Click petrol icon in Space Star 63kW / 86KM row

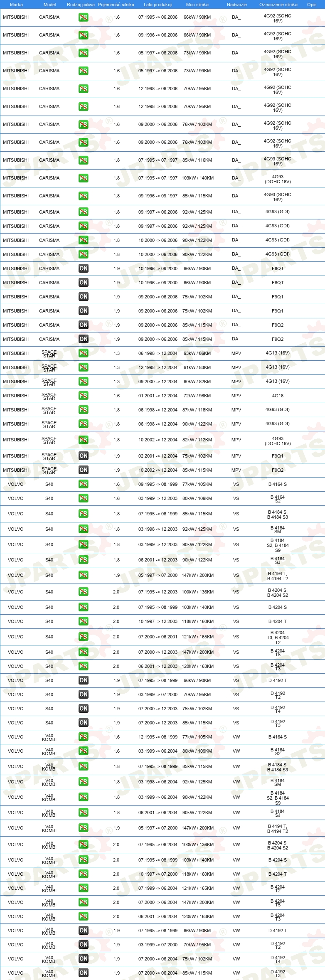pos(84,354)
